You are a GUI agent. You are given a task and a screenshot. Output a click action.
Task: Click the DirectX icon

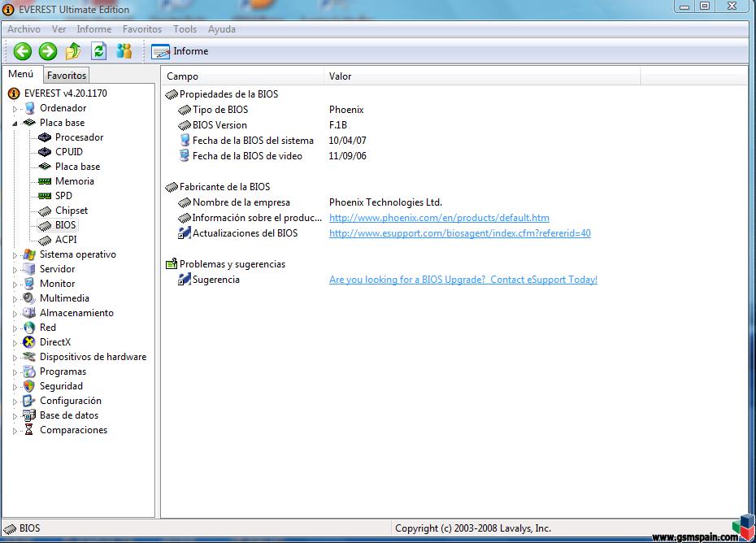29,342
